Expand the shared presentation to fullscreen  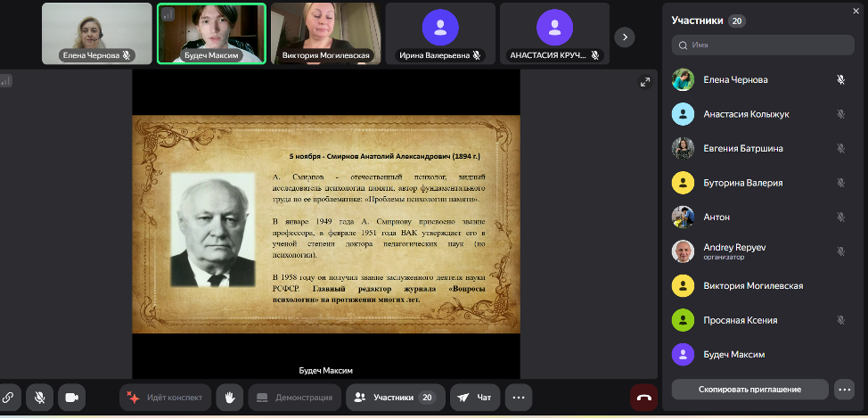tap(645, 82)
